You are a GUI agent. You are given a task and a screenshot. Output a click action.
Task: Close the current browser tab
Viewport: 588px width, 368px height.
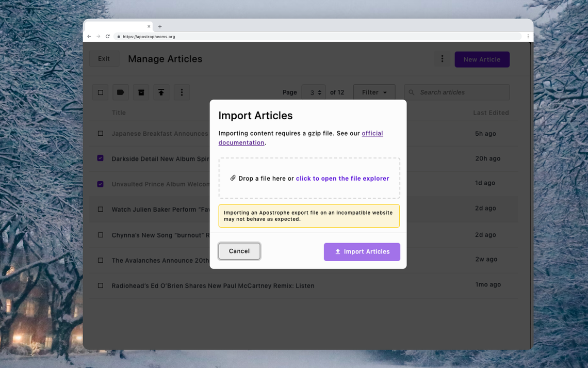[149, 26]
